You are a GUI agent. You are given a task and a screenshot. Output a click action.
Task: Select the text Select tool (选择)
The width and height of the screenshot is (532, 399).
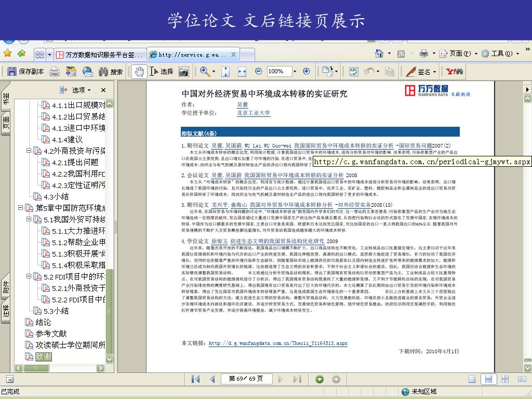pyautogui.click(x=162, y=71)
